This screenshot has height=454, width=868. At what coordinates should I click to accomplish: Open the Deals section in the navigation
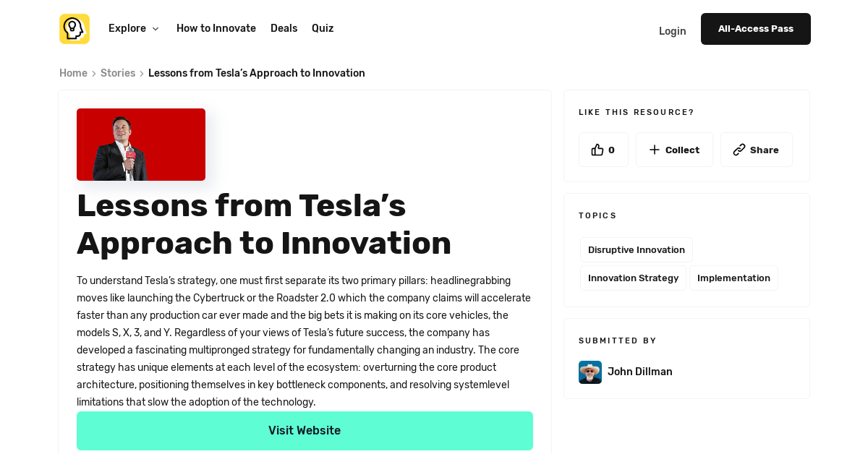tap(284, 28)
